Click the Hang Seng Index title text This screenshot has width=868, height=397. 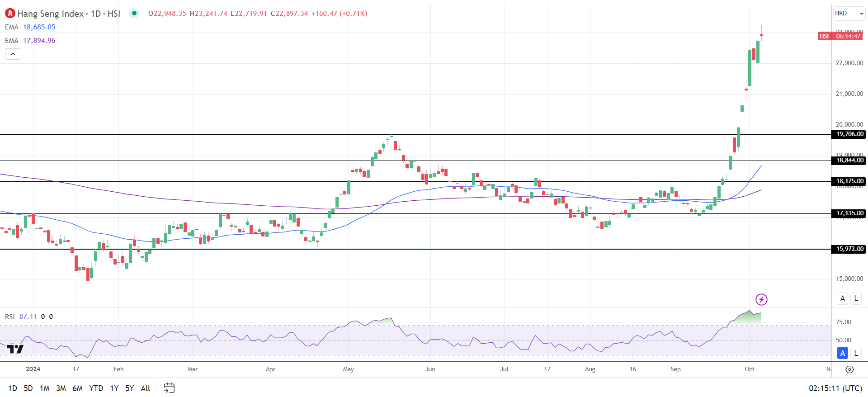tap(50, 14)
